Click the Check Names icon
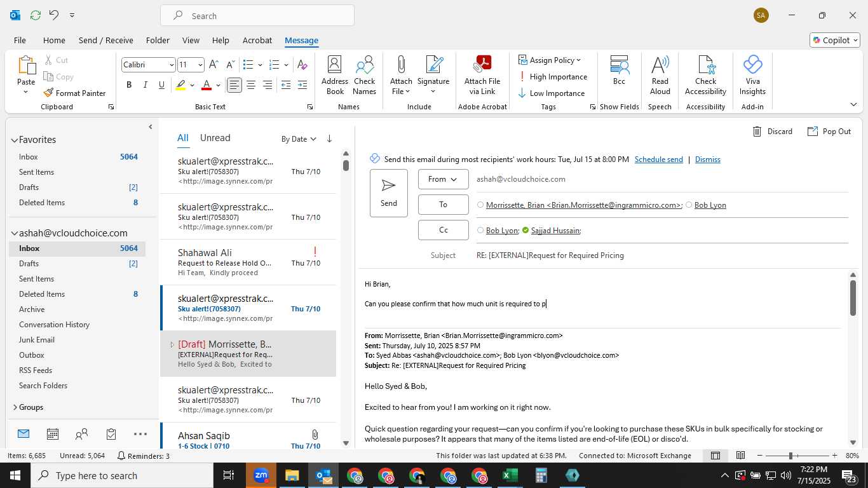The height and width of the screenshot is (488, 868). [x=364, y=76]
